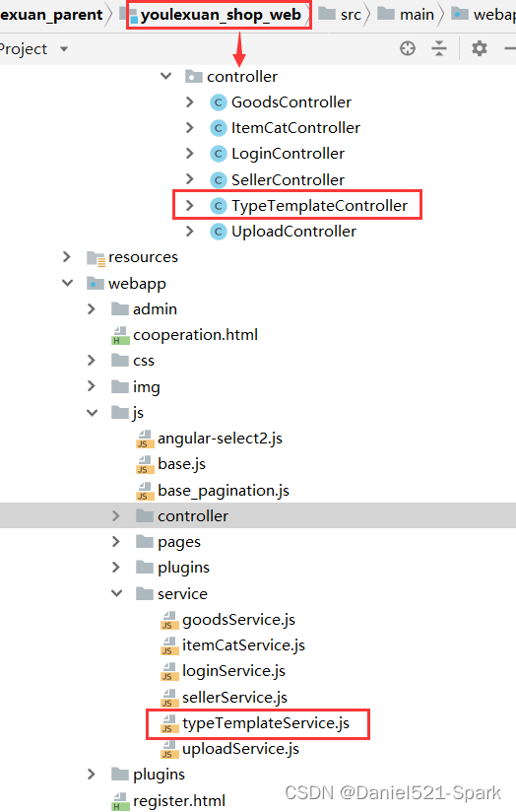Click the ItemCatController class icon
Image resolution: width=516 pixels, height=812 pixels.
pyautogui.click(x=219, y=128)
